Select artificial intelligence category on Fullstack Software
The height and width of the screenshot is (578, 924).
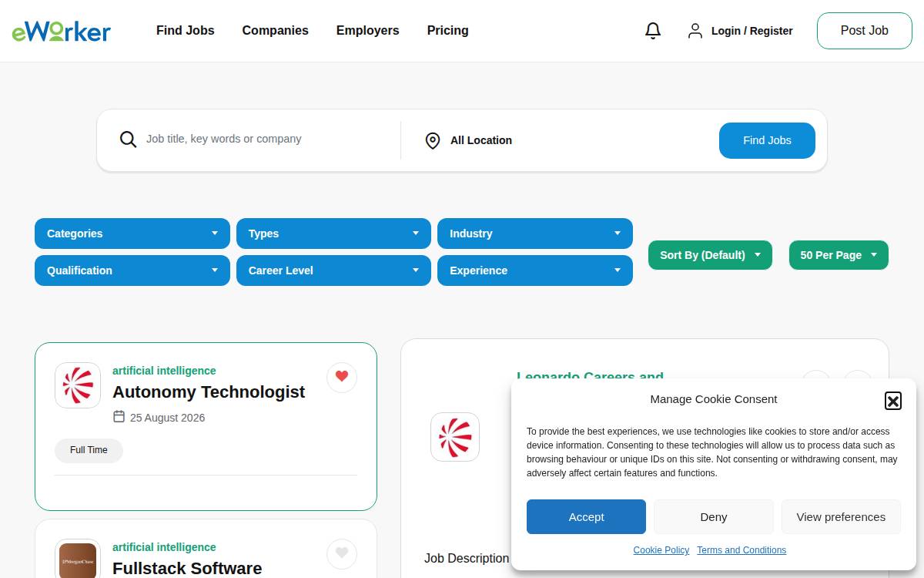click(164, 547)
